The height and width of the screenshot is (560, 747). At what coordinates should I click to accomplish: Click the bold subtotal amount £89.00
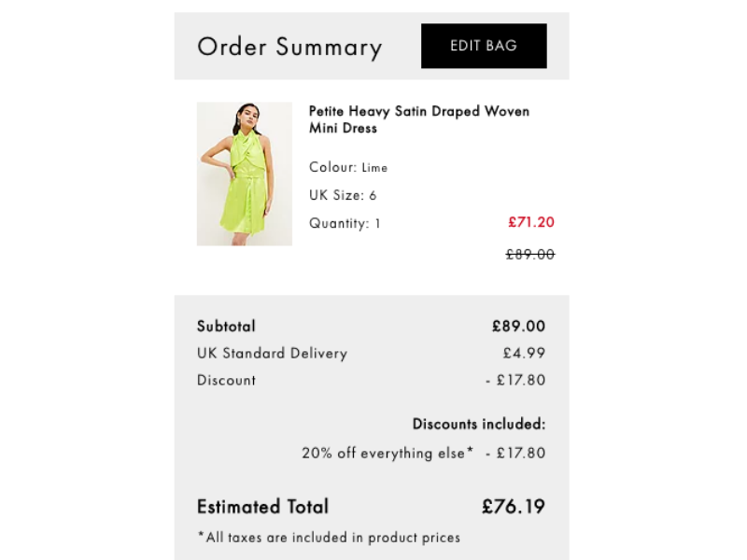[x=518, y=327]
